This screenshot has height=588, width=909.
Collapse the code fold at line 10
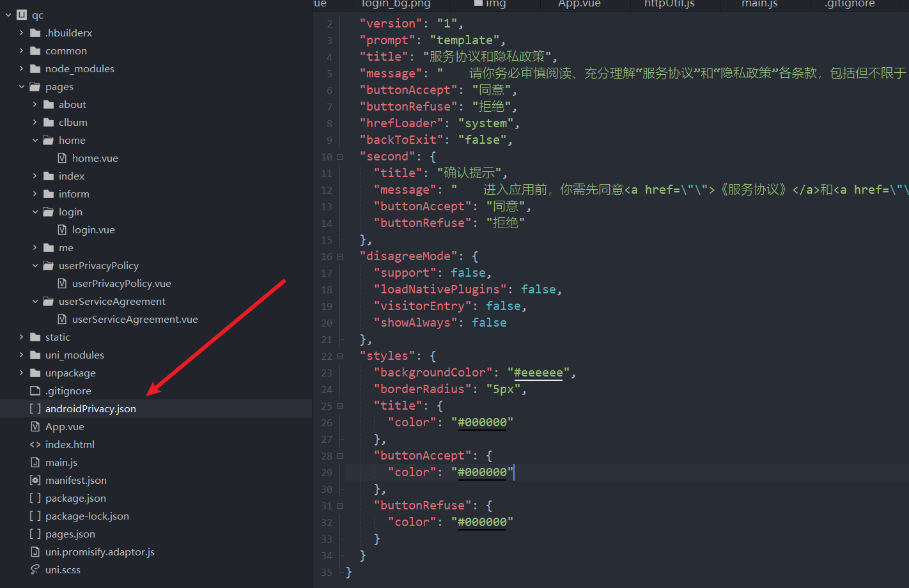[340, 157]
